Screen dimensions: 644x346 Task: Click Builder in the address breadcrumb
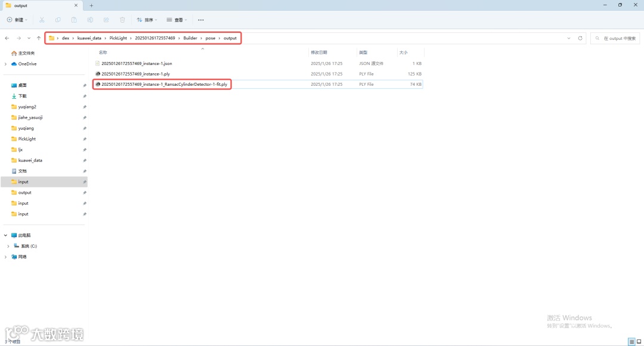190,38
